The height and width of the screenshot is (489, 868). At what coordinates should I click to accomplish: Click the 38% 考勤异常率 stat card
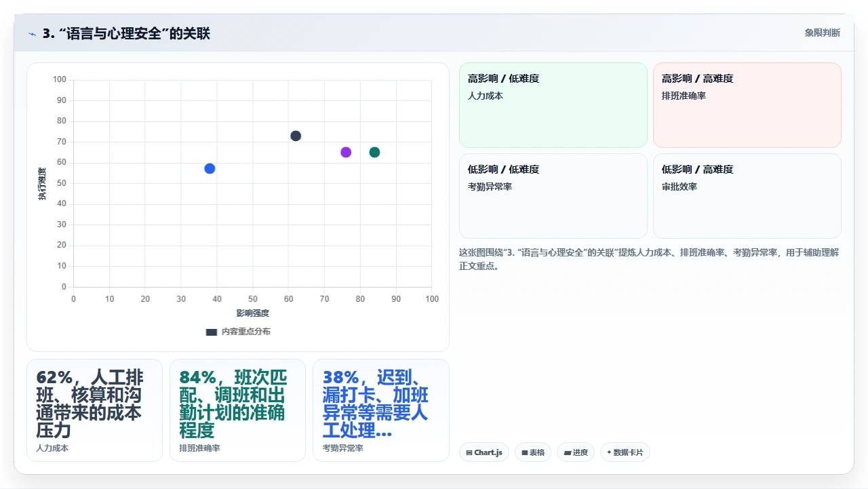[380, 410]
